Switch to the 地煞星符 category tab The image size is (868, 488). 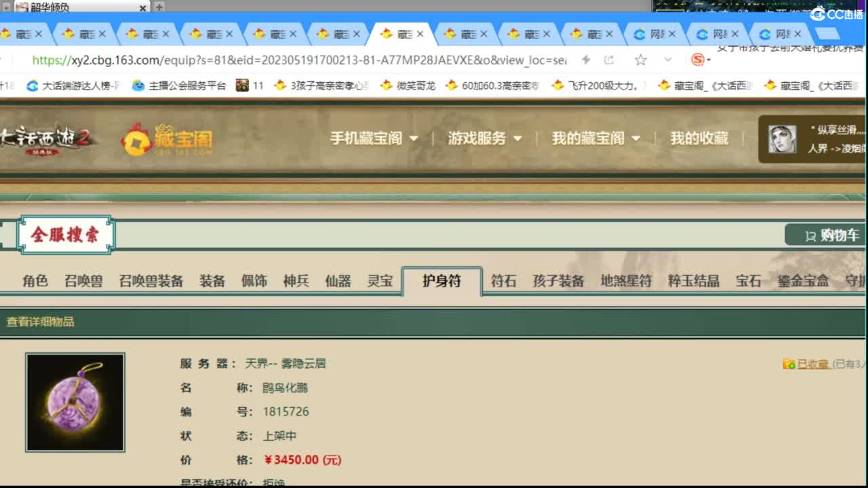[626, 281]
